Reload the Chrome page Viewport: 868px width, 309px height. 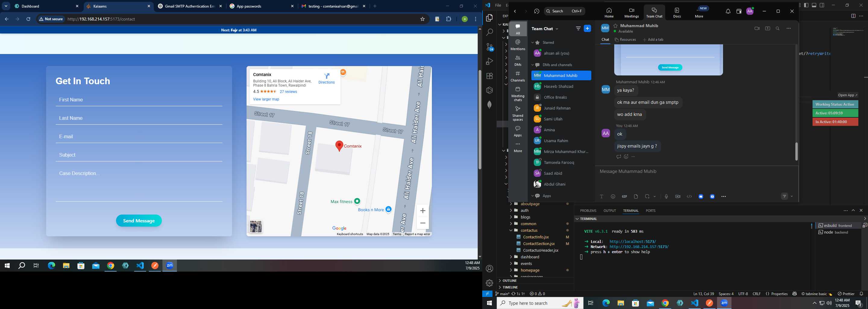(x=29, y=19)
